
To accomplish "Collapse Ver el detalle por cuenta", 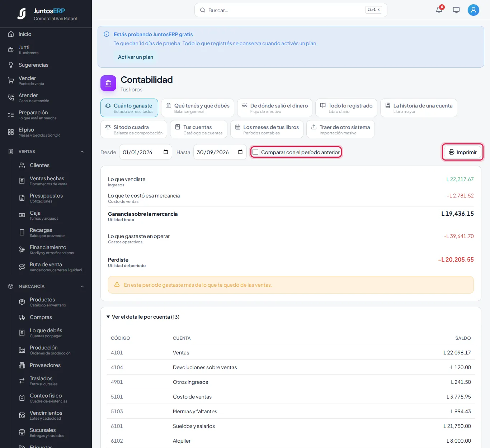I will pos(143,317).
